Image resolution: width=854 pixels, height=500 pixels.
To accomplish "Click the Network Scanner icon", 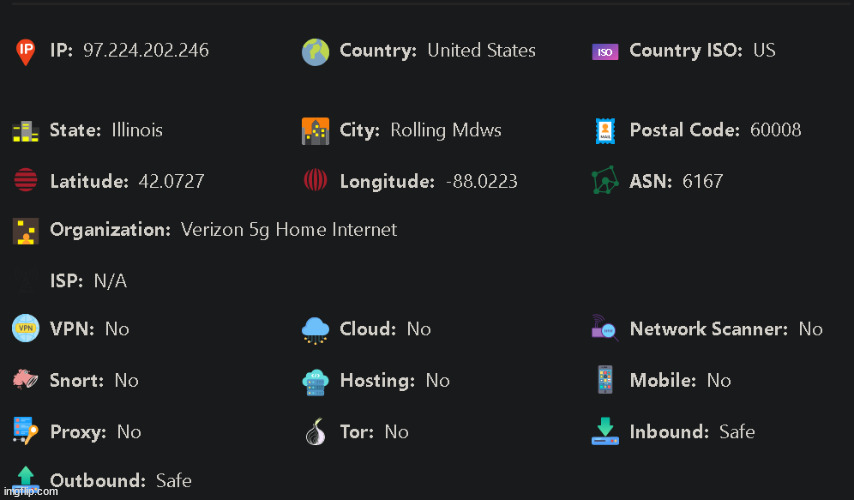I will 605,328.
